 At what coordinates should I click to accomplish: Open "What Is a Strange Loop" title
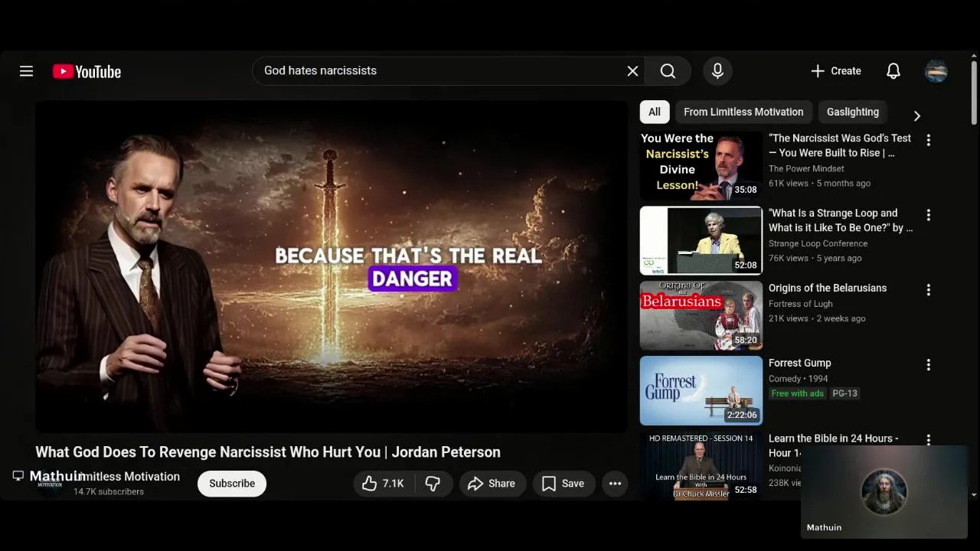tap(840, 220)
